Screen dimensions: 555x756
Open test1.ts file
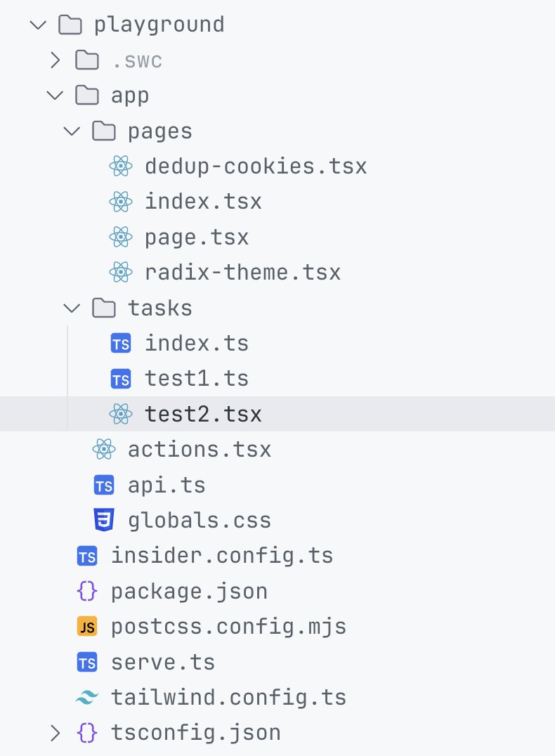coord(197,379)
